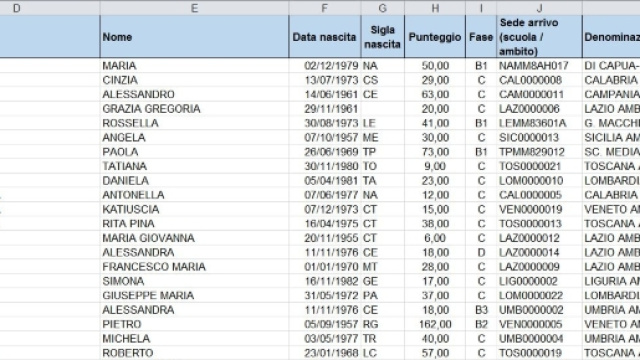Click the 'Nome' header cell
The image size is (640, 360).
194,37
